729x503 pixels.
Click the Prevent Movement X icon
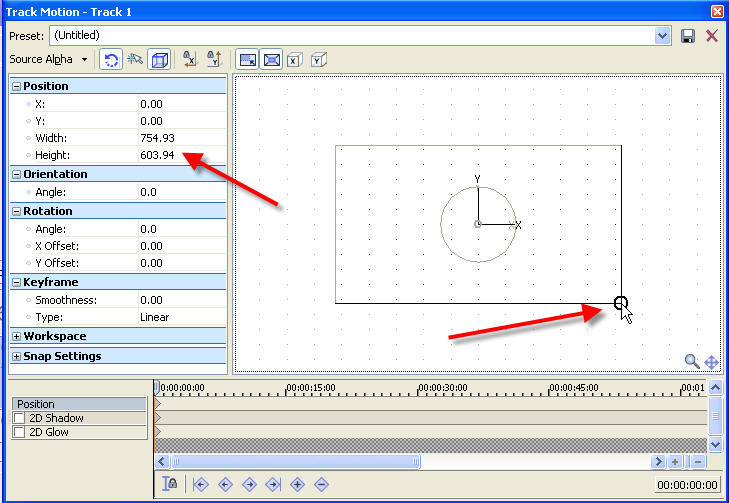click(294, 60)
